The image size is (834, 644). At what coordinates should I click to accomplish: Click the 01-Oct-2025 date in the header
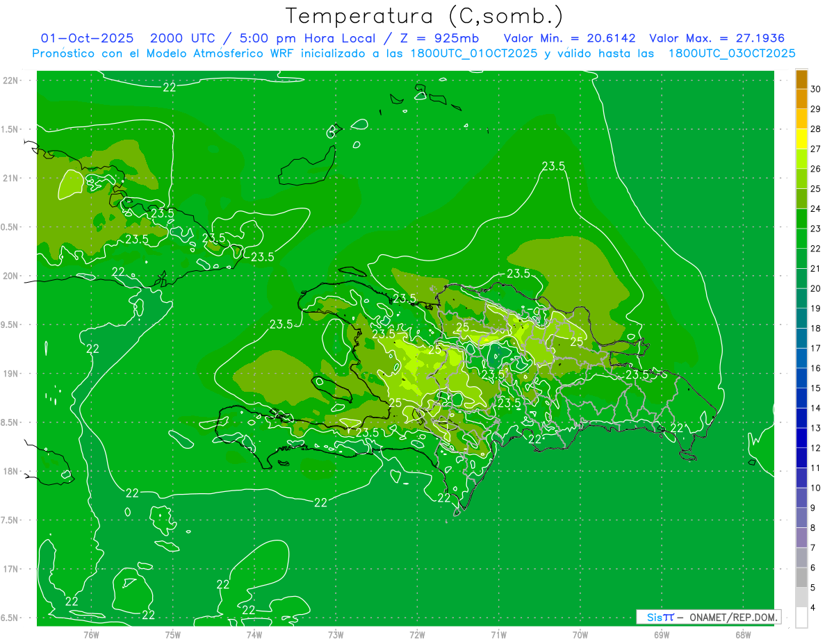[x=85, y=38]
